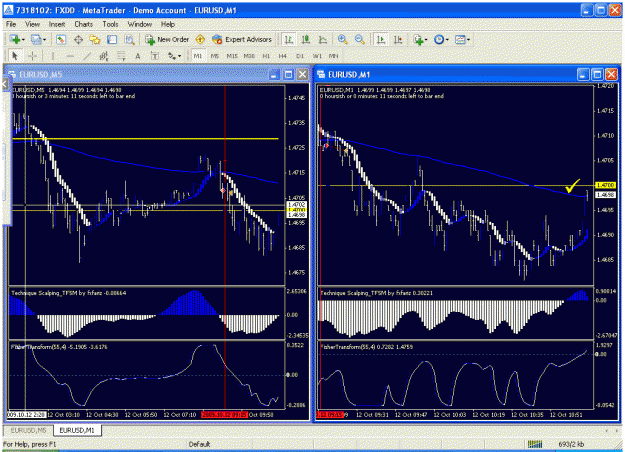Select the text label (T) tool
The image size is (625, 452).
point(155,56)
